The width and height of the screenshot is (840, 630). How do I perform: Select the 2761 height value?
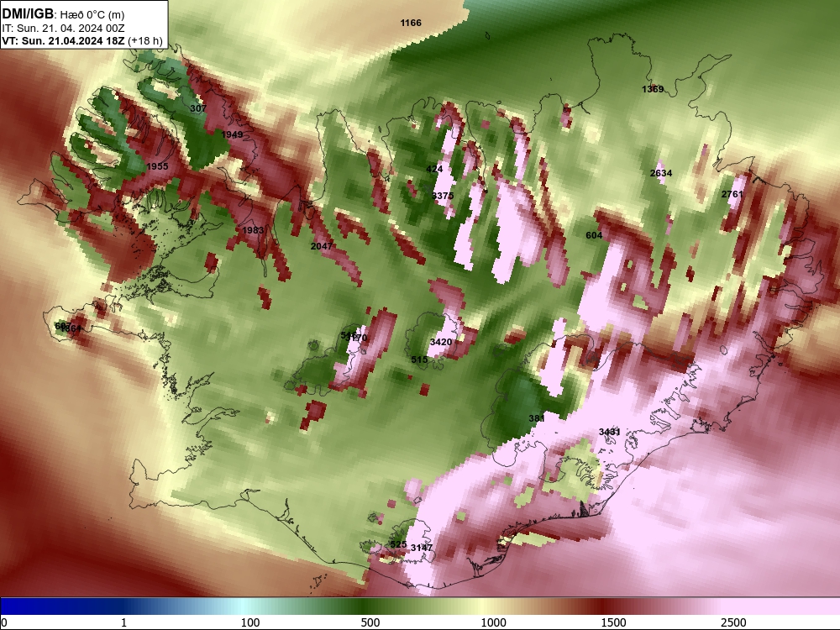point(732,194)
